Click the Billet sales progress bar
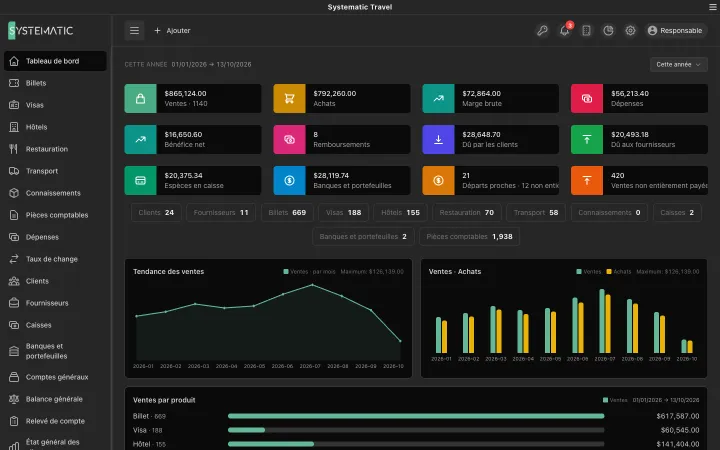 [416, 416]
